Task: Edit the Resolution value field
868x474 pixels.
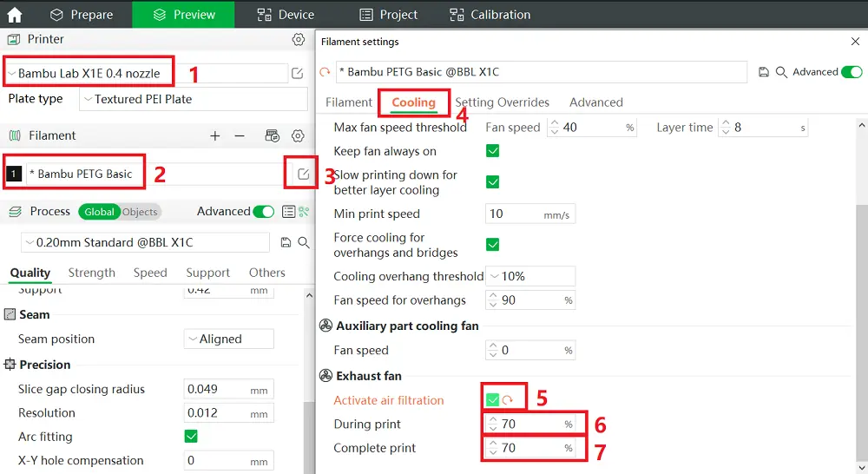Action: 228,413
